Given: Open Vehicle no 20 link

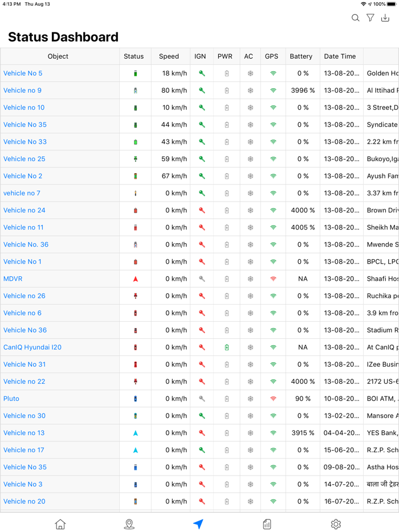Looking at the screenshot, I should click(24, 501).
